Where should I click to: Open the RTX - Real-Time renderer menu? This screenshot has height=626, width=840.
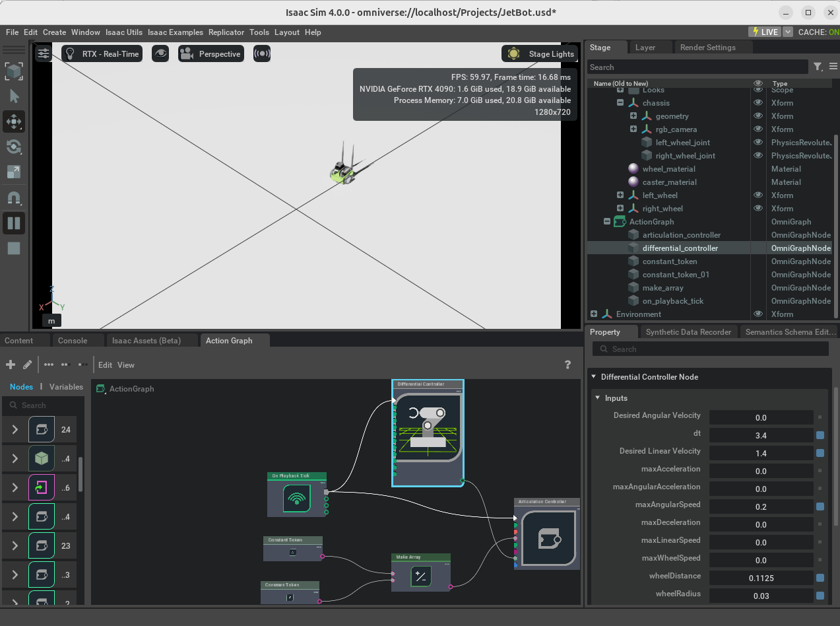102,53
